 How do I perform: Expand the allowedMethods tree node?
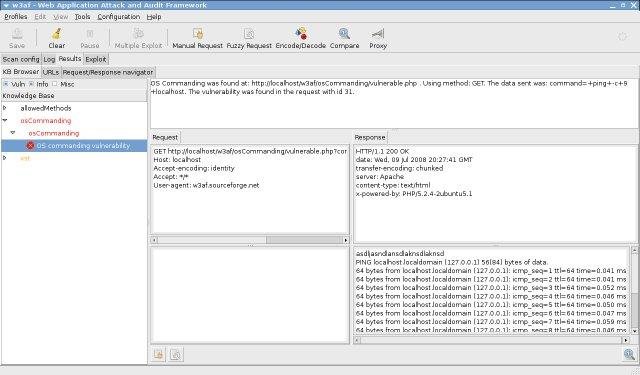(5, 108)
